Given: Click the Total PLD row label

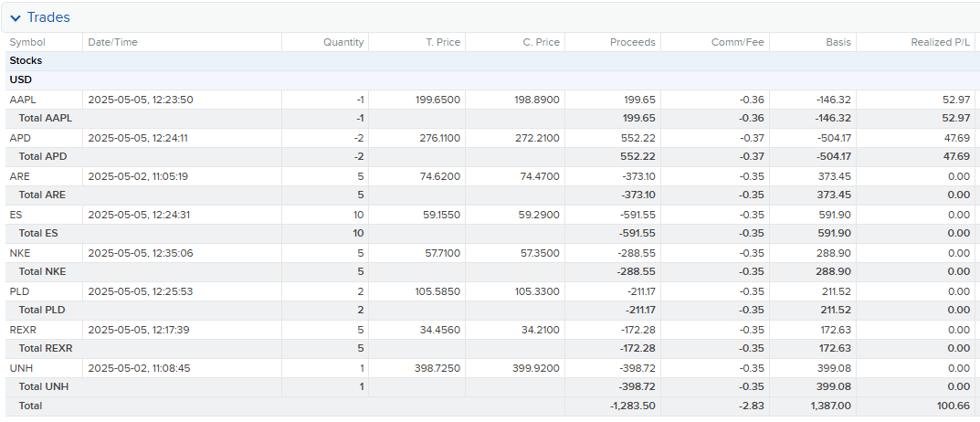Looking at the screenshot, I should tap(42, 310).
